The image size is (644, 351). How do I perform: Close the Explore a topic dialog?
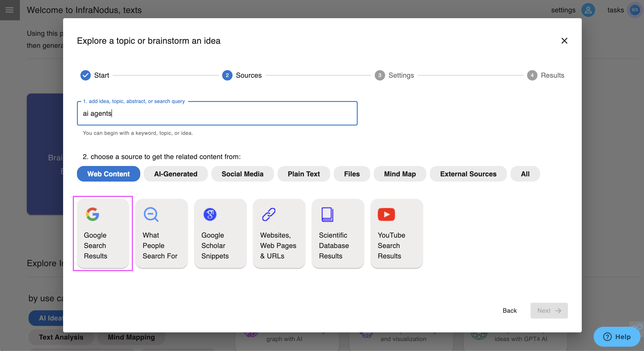(564, 41)
